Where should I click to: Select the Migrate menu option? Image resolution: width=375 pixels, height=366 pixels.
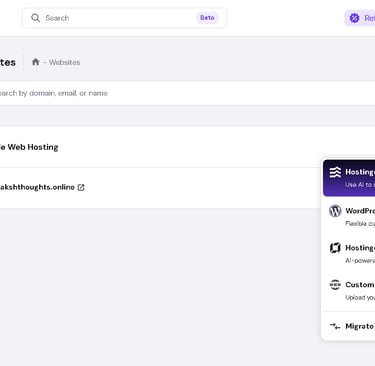[349, 326]
